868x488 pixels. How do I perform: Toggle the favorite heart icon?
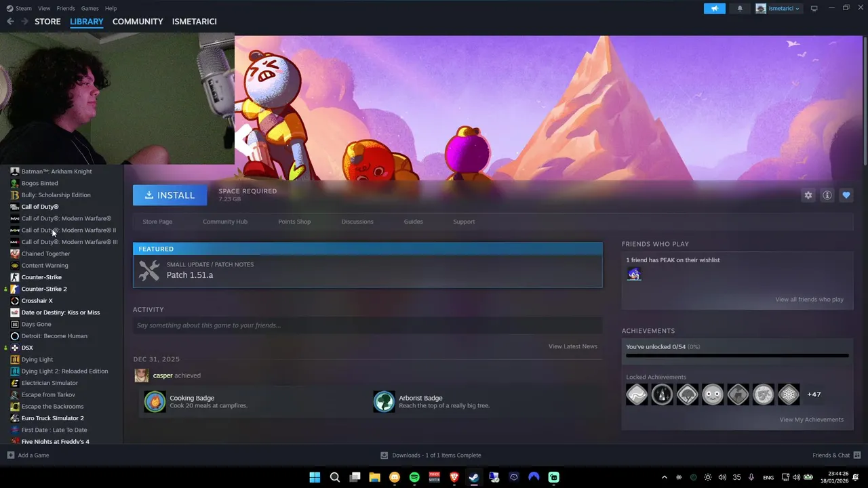pyautogui.click(x=846, y=195)
